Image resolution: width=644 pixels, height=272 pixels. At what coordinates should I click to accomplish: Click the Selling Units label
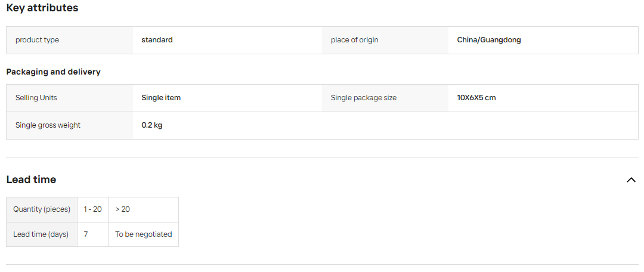[x=36, y=98]
